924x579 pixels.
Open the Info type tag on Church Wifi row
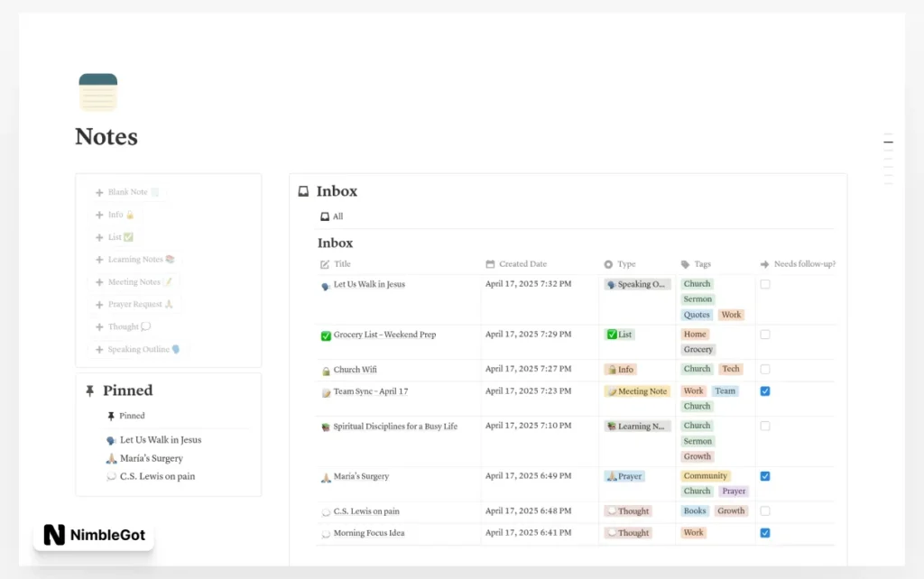tap(620, 370)
